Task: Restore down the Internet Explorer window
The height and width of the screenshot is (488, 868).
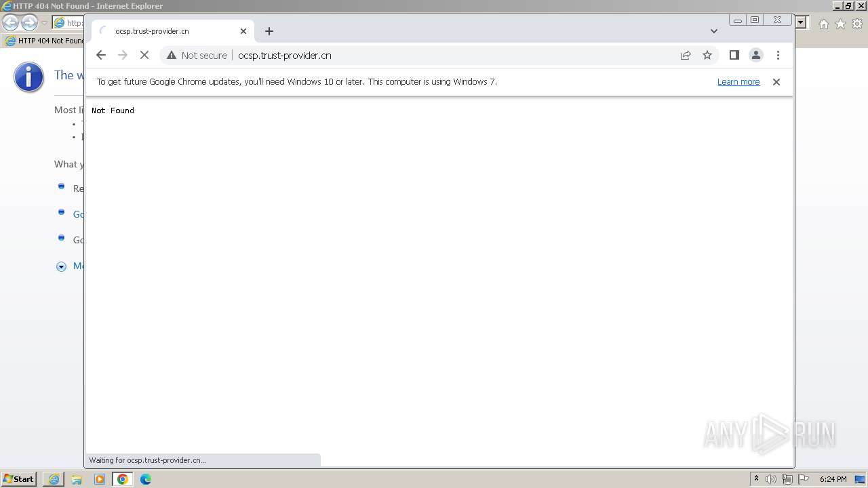Action: (x=848, y=6)
